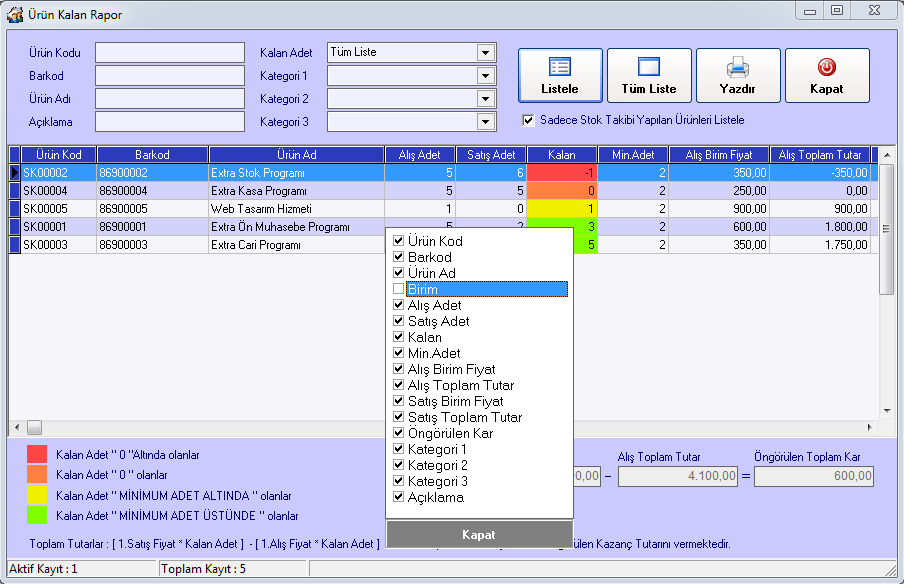Click the Alış Toplam Tutar total field

click(678, 476)
